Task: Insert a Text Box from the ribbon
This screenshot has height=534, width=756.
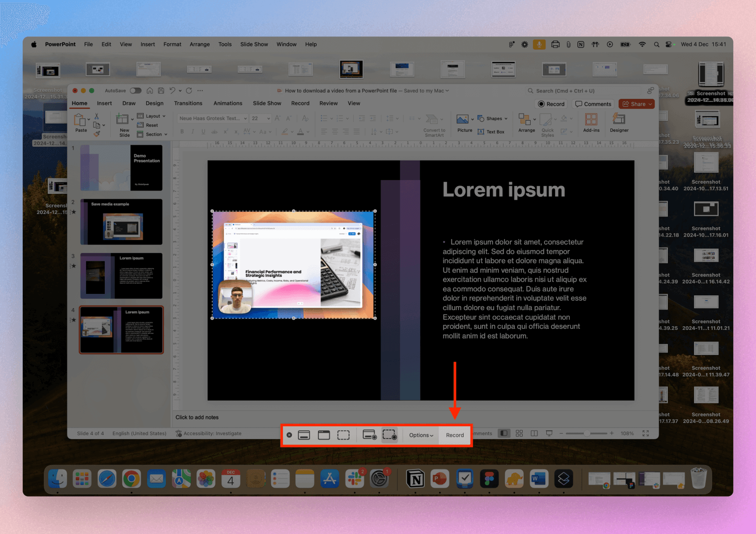Action: [492, 131]
